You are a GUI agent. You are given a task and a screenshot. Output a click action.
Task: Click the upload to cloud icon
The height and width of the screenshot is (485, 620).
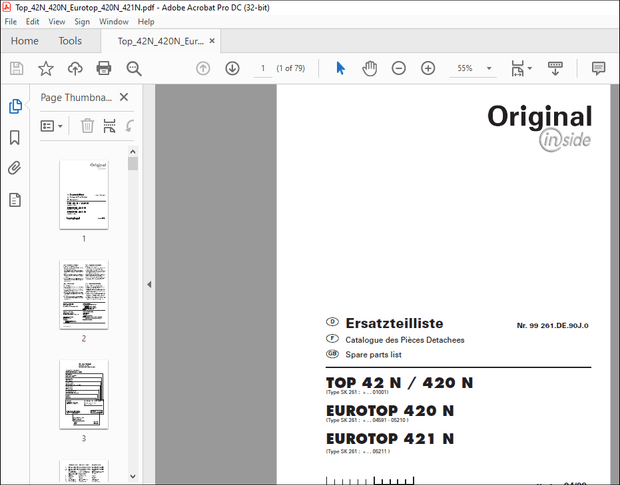tap(75, 68)
